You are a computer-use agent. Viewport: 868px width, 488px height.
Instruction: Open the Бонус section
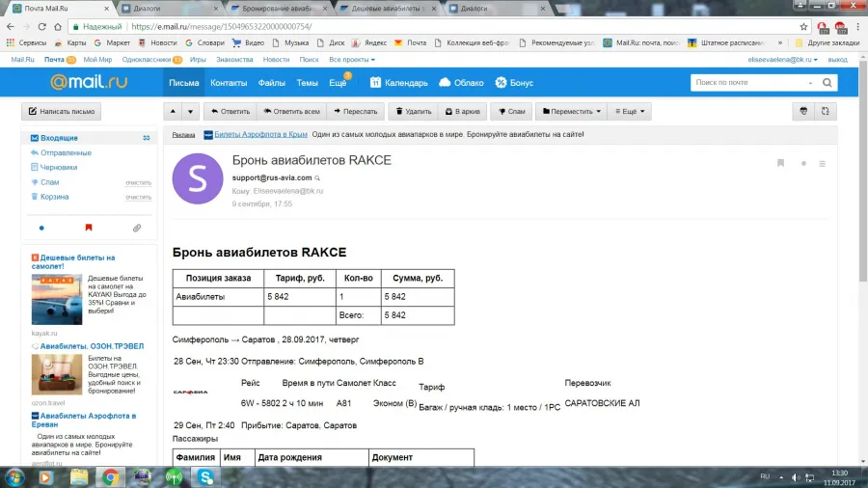pos(514,82)
